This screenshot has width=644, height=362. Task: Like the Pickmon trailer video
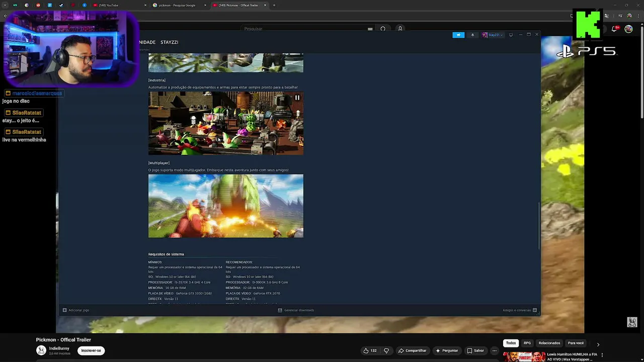click(x=370, y=350)
